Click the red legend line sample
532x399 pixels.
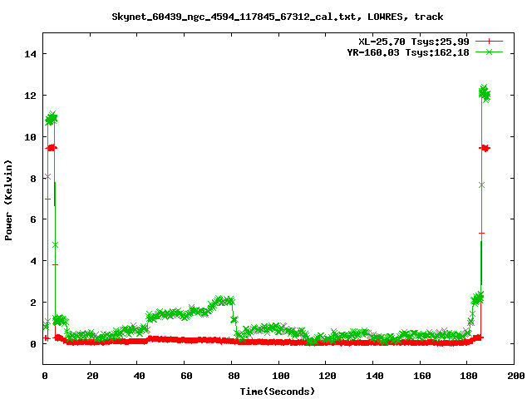coord(489,42)
